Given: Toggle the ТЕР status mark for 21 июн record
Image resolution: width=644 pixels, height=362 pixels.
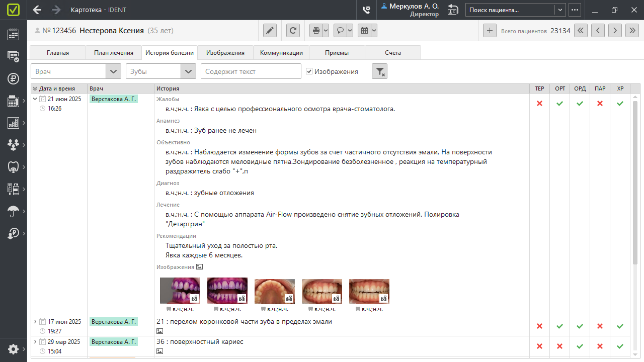Looking at the screenshot, I should point(539,103).
